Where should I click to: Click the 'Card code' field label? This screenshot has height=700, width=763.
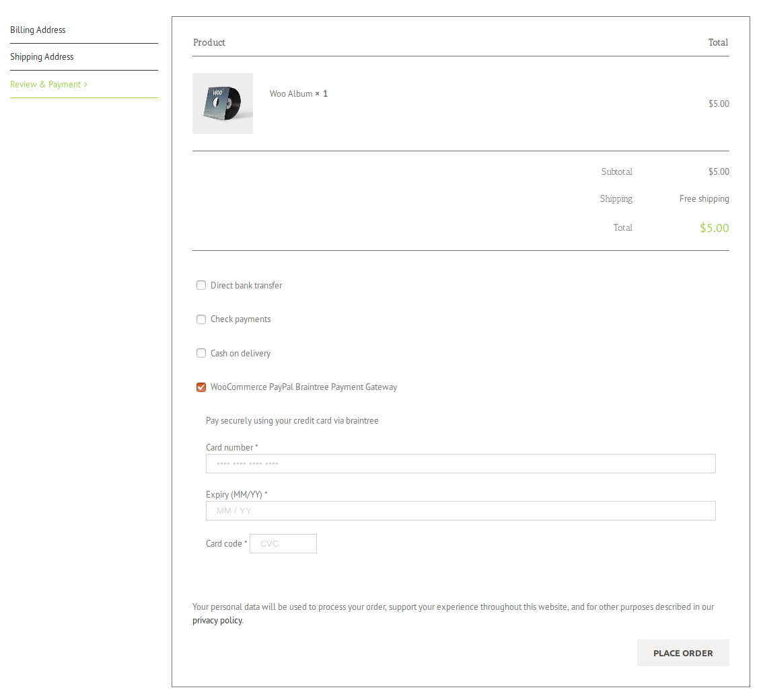[x=224, y=544]
